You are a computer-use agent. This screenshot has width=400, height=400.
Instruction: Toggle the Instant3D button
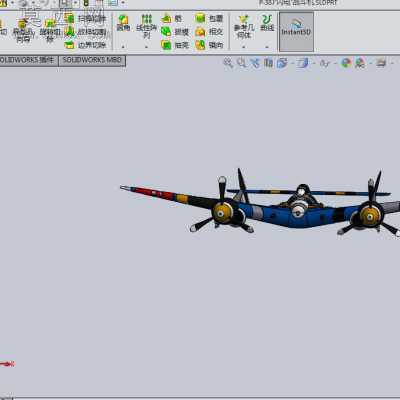[296, 31]
